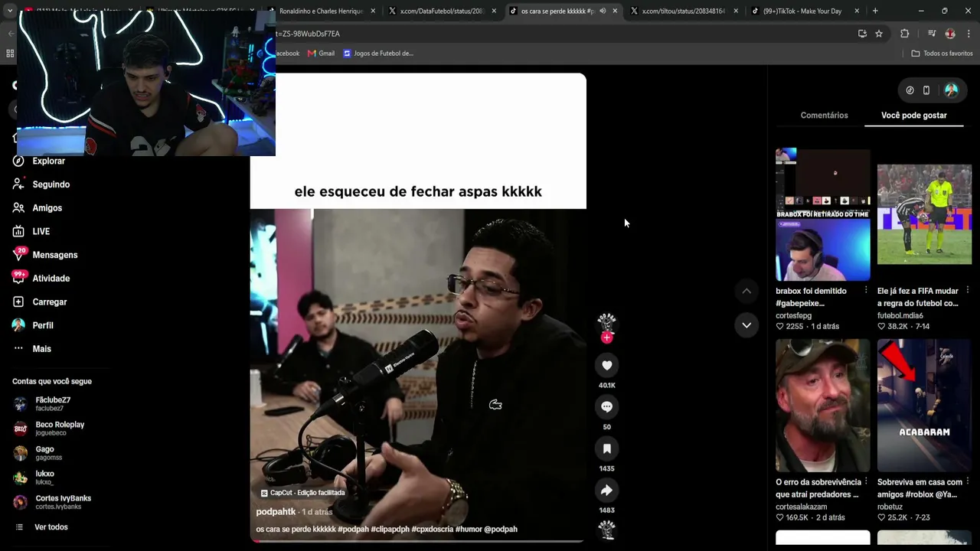The image size is (980, 551).
Task: Switch to the Comentários tab
Action: click(x=824, y=116)
